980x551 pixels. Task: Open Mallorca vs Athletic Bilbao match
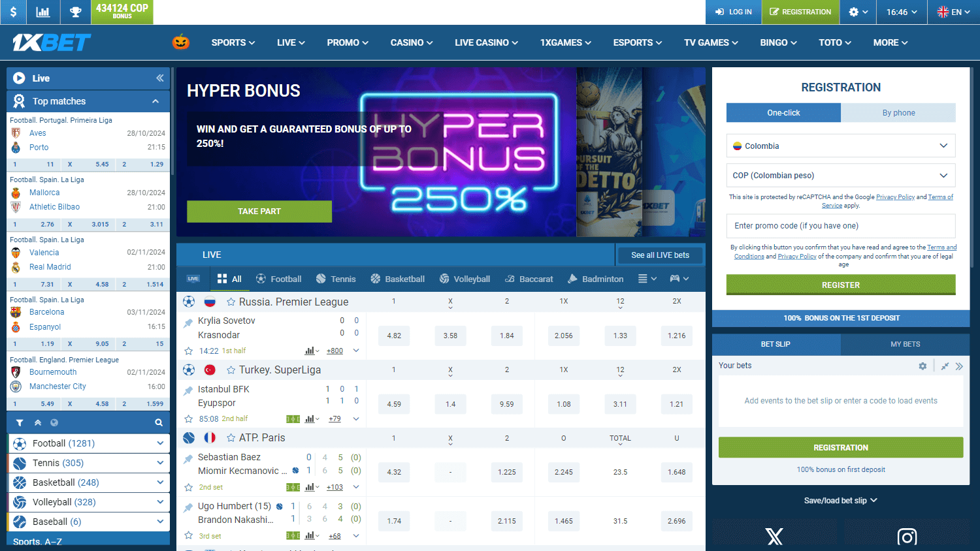click(x=88, y=200)
